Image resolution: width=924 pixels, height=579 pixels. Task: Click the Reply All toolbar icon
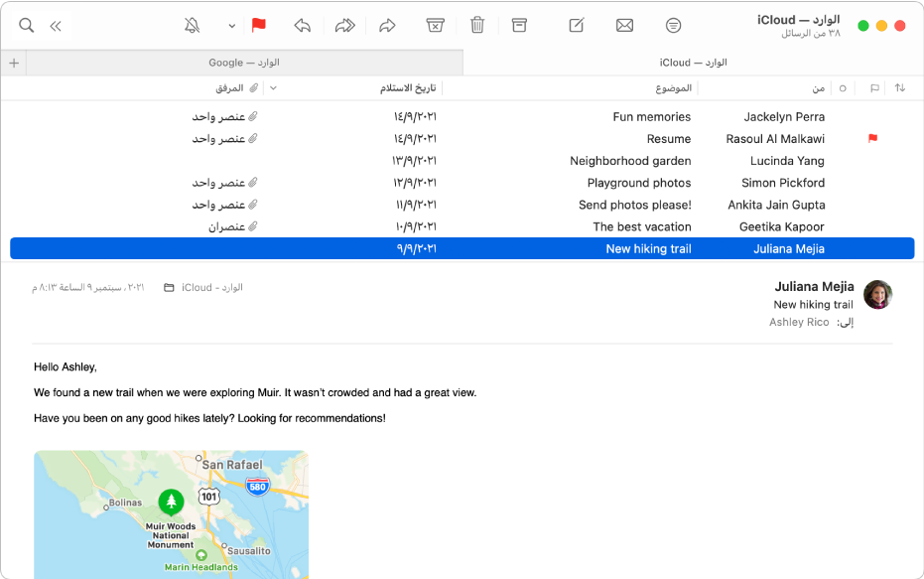[344, 25]
